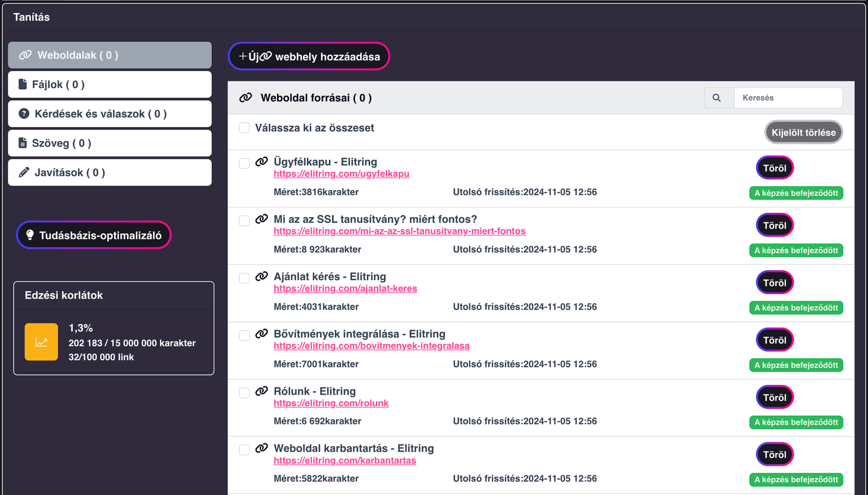Visit the elitring.com/rolunk link

click(331, 403)
